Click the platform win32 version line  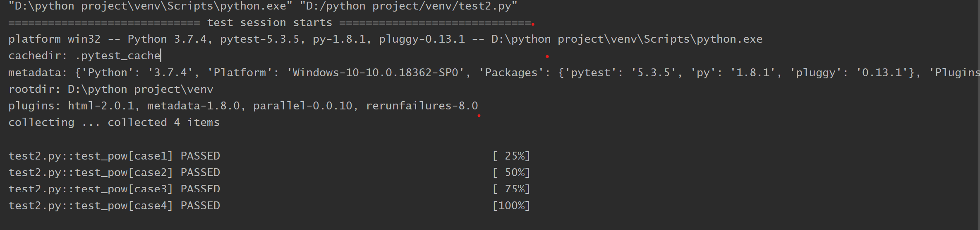(x=386, y=39)
